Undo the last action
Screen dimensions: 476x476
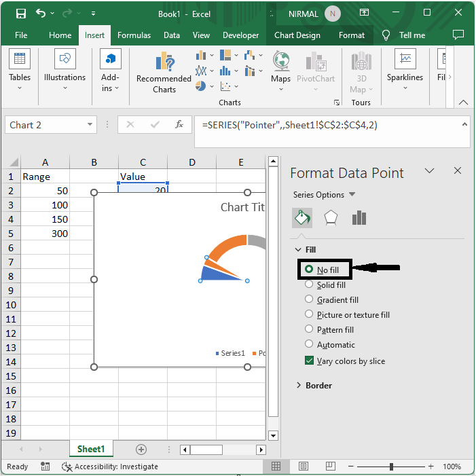[x=41, y=14]
